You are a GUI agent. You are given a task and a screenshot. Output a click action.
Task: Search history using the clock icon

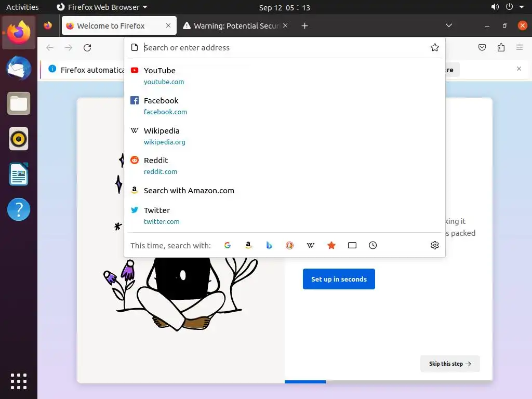[x=373, y=245]
